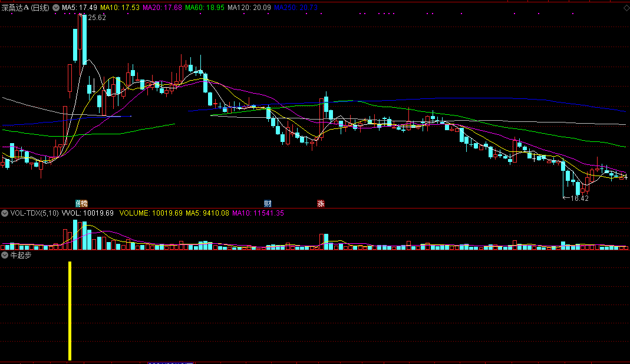
Task: Click the VOLUME: 10019.69 value
Action: pos(151,213)
